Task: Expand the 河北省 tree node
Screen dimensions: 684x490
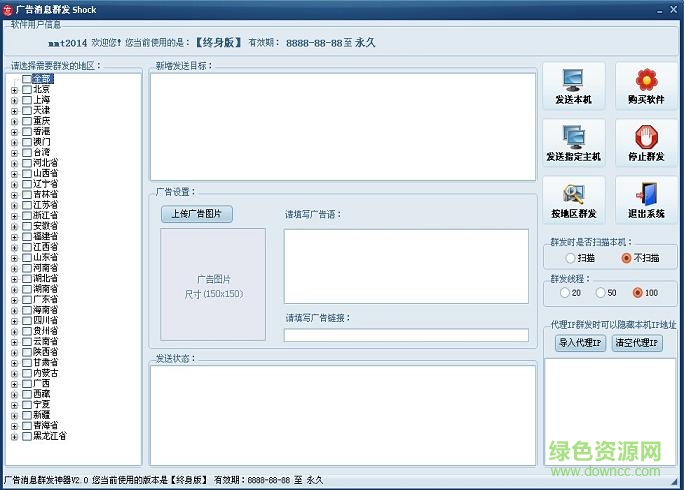Action: (14, 164)
